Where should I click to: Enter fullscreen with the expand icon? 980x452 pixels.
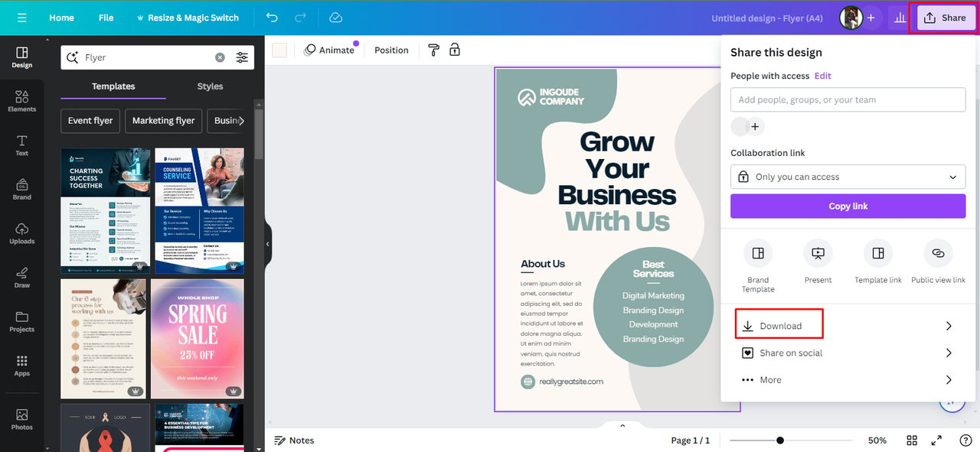point(936,441)
